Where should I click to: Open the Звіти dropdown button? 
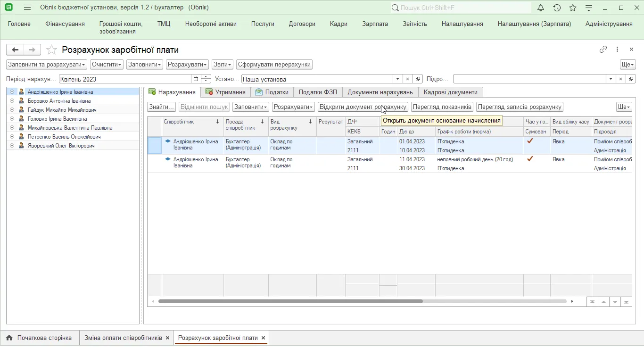pos(223,65)
